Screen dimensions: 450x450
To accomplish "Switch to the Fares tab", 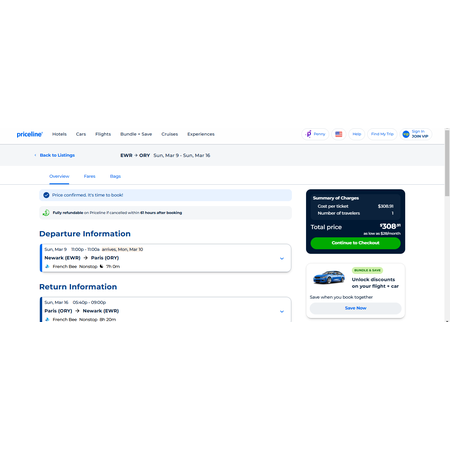I will 89,176.
